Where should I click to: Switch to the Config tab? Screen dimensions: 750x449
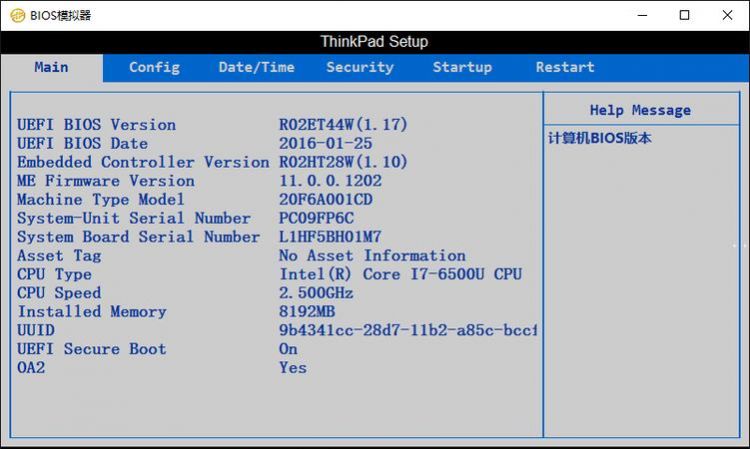pos(154,67)
